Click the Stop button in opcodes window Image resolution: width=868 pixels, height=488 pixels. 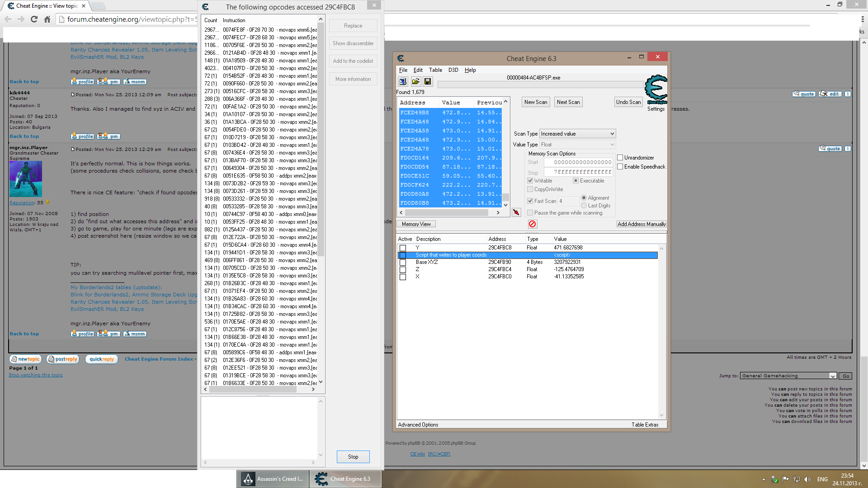point(353,456)
